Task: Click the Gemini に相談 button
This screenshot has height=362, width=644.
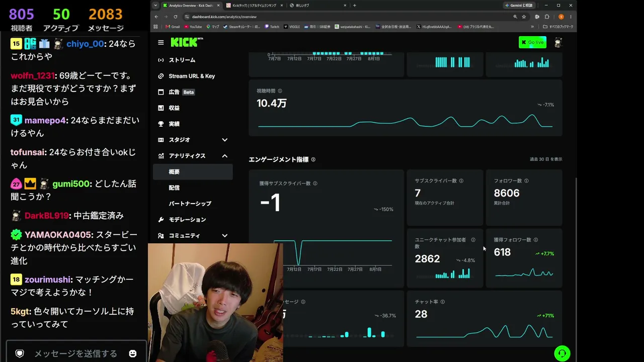Action: 520,6
